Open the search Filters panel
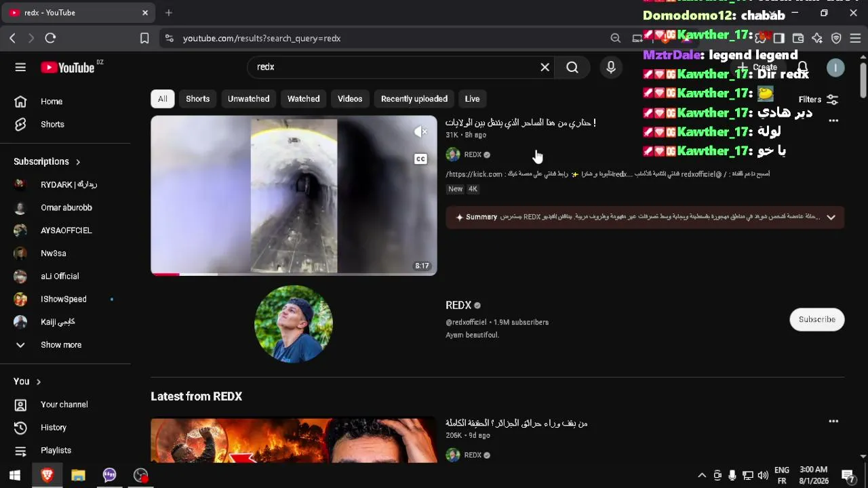The width and height of the screenshot is (868, 488). (x=818, y=100)
